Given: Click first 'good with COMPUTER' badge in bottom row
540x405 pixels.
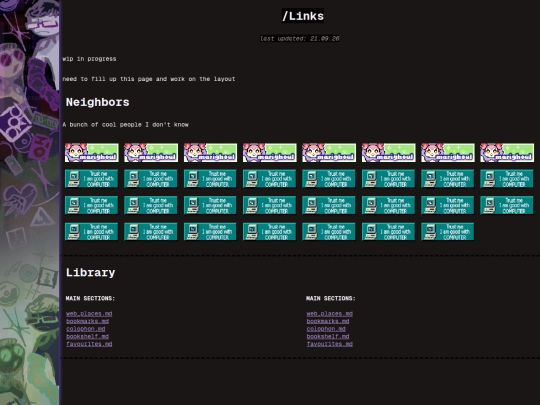Looking at the screenshot, I should click(x=92, y=231).
